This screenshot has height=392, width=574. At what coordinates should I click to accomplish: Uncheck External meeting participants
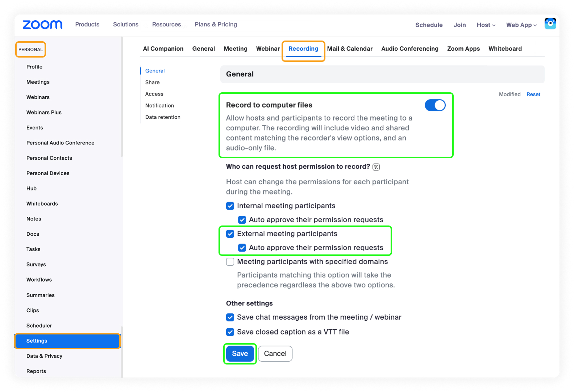[230, 234]
